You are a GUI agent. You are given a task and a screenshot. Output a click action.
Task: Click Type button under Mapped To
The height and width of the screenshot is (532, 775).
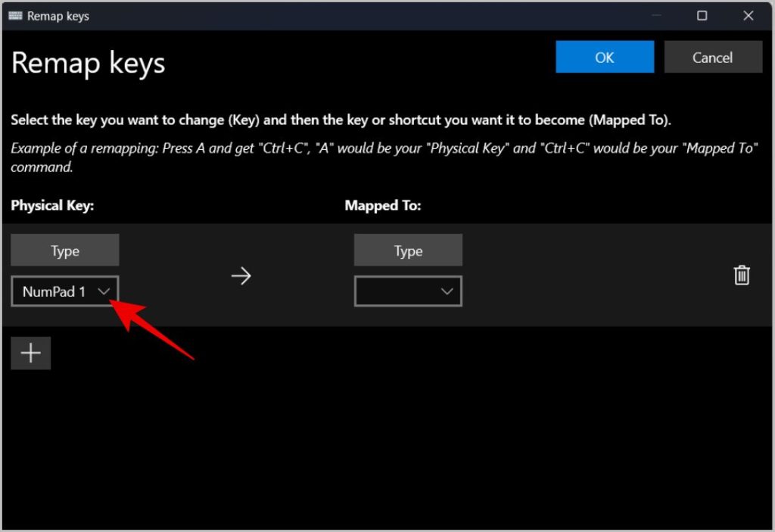(x=408, y=250)
